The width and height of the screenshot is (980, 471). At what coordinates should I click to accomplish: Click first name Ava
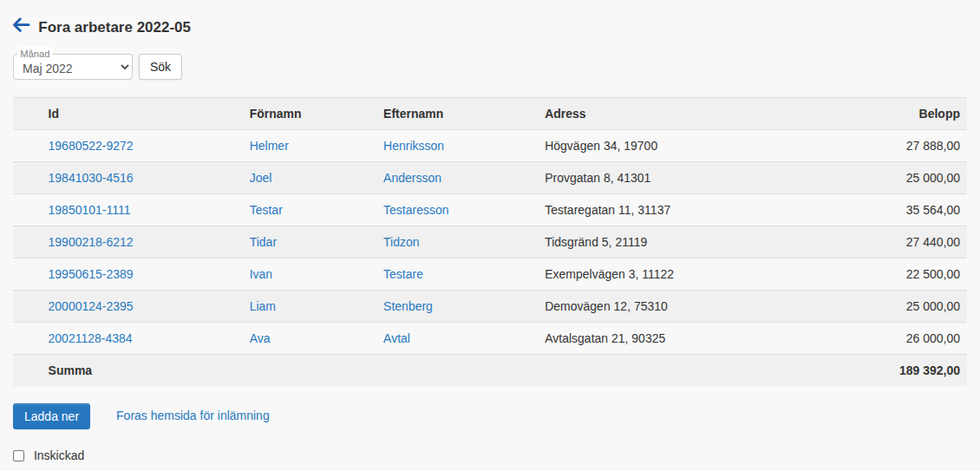point(260,339)
